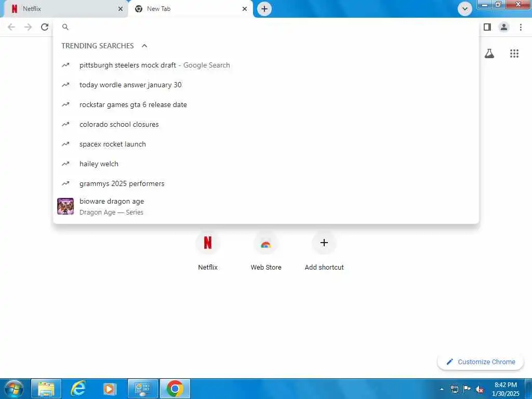Choose rockstar games gta 6 release date
This screenshot has width=532, height=399.
point(266,104)
